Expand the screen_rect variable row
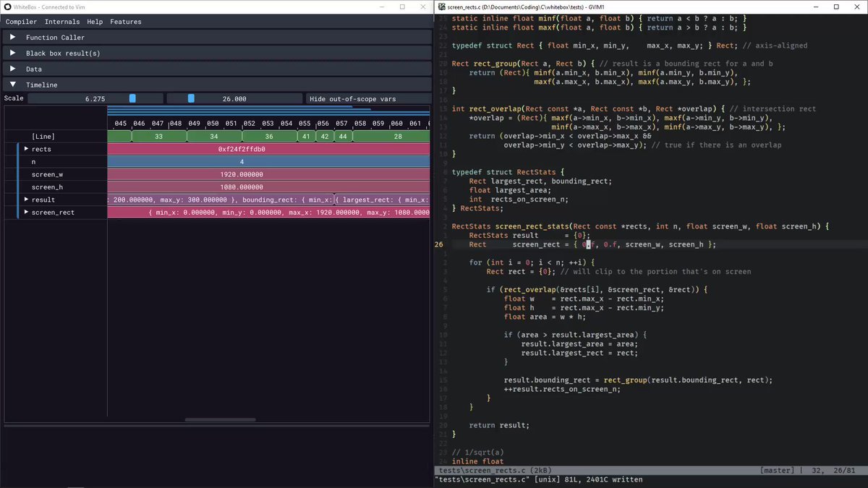Image resolution: width=868 pixels, height=488 pixels. click(x=27, y=212)
